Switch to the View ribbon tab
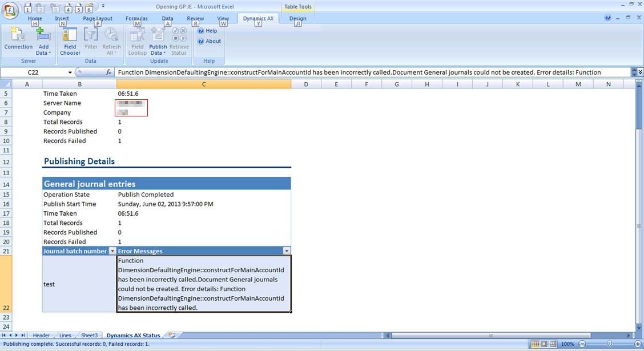This screenshot has height=351, width=644. 223,18
